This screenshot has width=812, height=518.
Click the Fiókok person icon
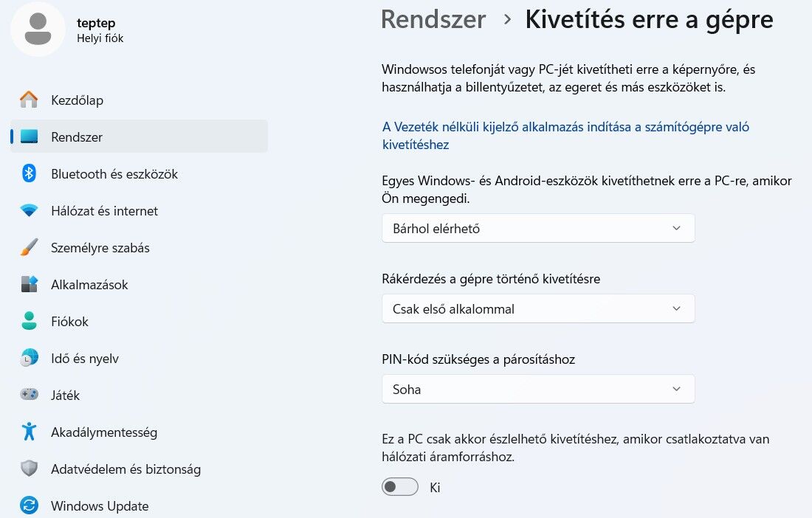tap(29, 322)
